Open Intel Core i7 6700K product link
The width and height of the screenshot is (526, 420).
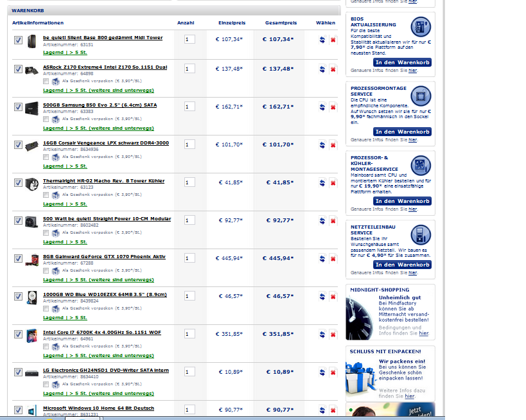(x=102, y=333)
